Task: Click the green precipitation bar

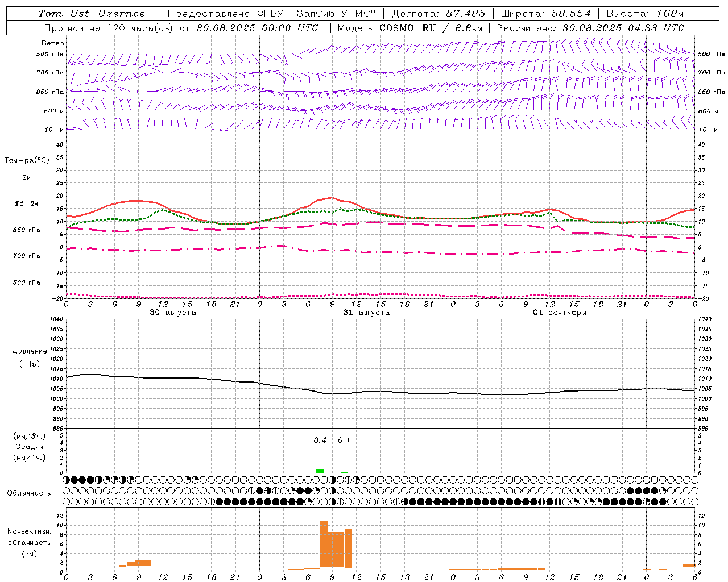Action: [x=320, y=471]
